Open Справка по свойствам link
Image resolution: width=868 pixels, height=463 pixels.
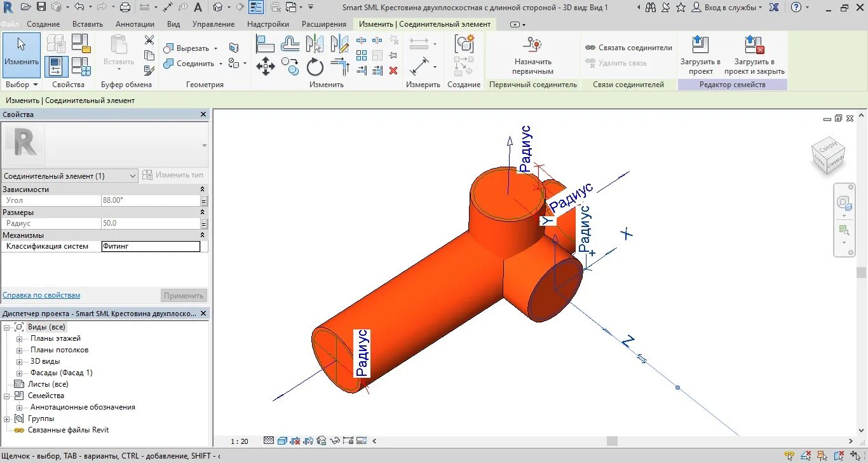click(41, 295)
